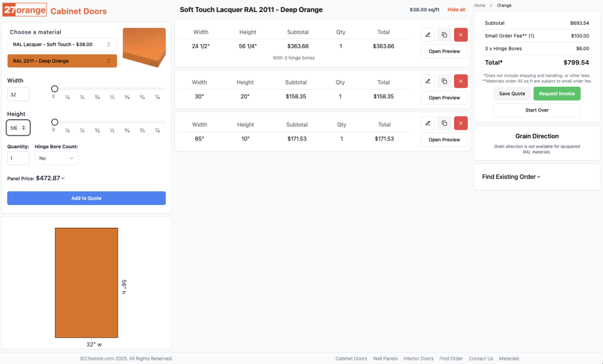The image size is (603, 364).
Task: Open the Hinge Bore Count dropdown
Action: (57, 158)
